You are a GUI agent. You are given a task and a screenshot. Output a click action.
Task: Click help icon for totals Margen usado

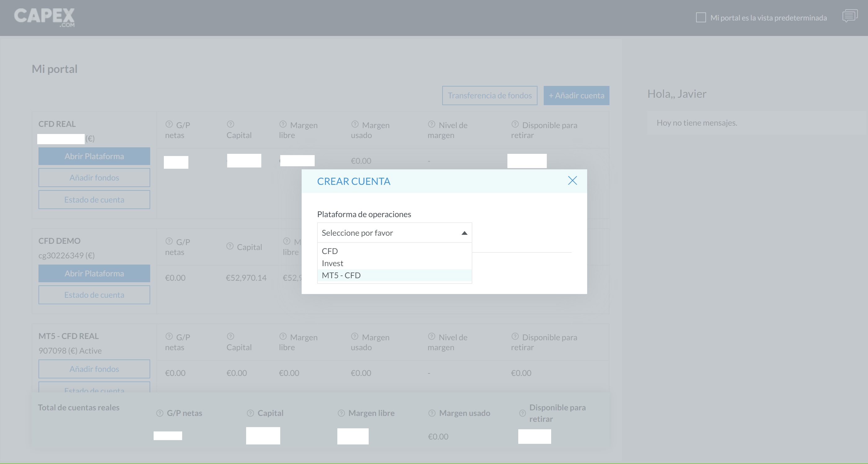(432, 413)
